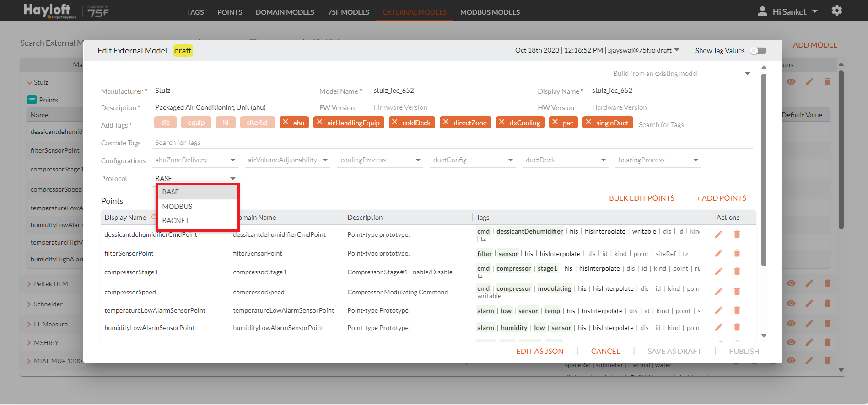The width and height of the screenshot is (868, 405).
Task: Delete the compressorSpeed point
Action: (737, 292)
